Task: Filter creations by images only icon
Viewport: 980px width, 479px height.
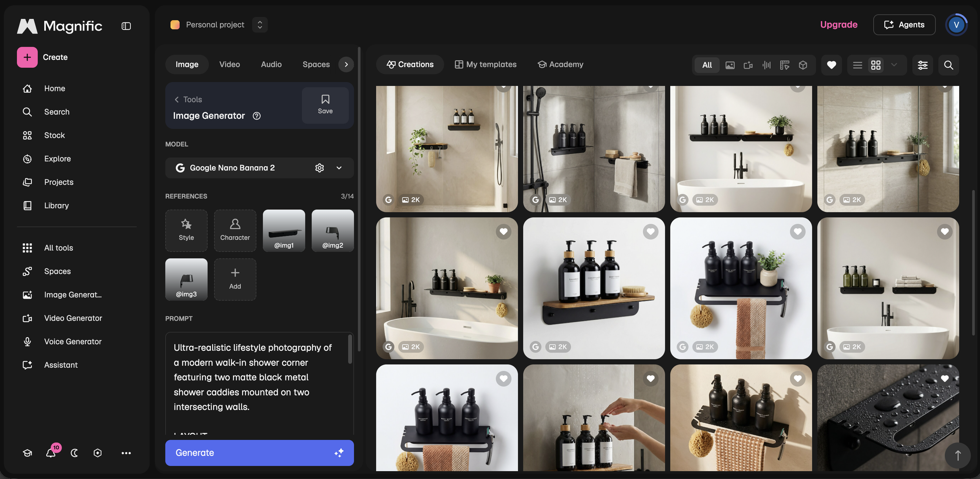Action: tap(730, 65)
